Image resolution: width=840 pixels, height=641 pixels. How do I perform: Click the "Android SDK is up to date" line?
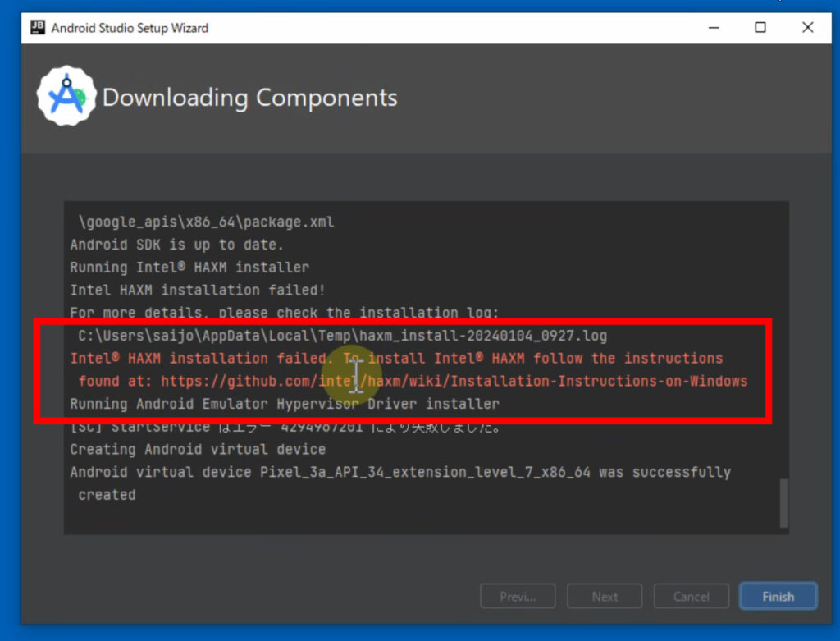click(176, 245)
